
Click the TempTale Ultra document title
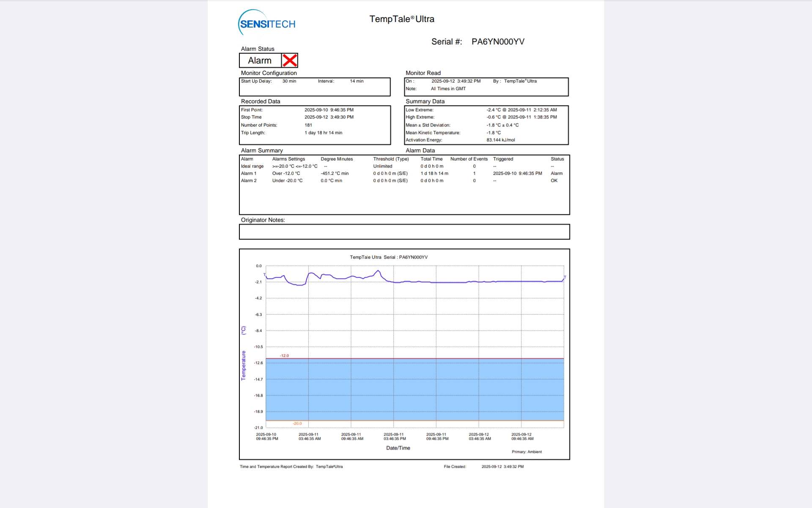pos(401,19)
